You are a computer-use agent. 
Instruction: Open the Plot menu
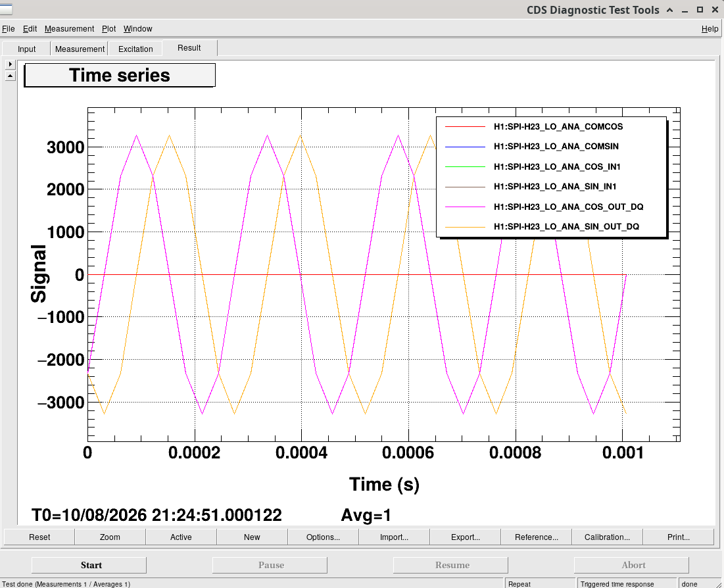(109, 29)
